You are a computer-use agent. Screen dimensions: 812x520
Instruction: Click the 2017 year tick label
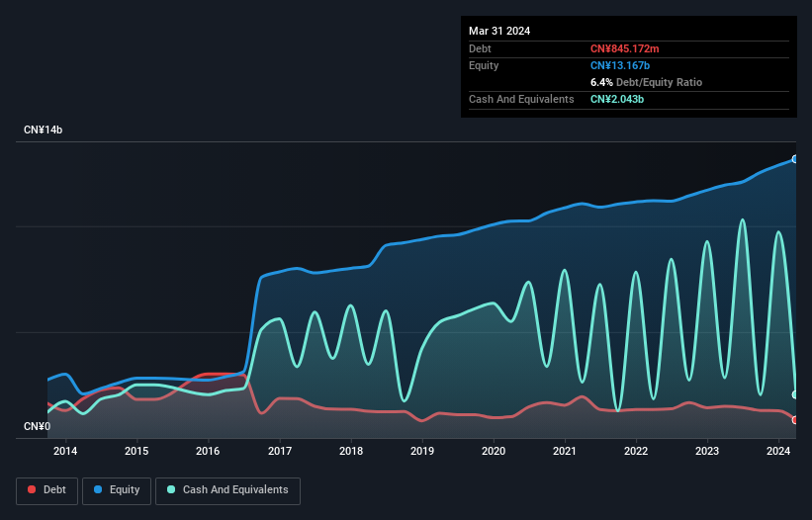pyautogui.click(x=280, y=452)
